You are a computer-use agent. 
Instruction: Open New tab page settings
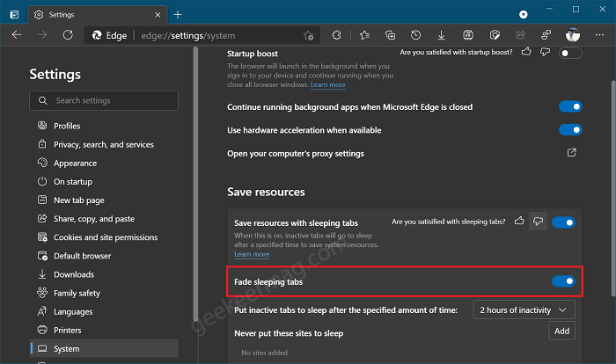pos(104,200)
